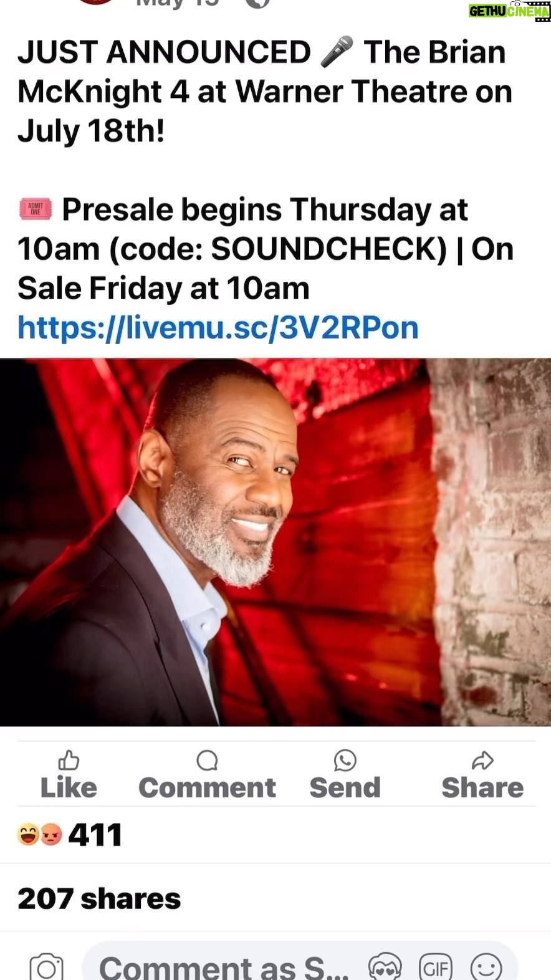
Task: Click the Gethu Cinema watermark logo
Action: 509,11
